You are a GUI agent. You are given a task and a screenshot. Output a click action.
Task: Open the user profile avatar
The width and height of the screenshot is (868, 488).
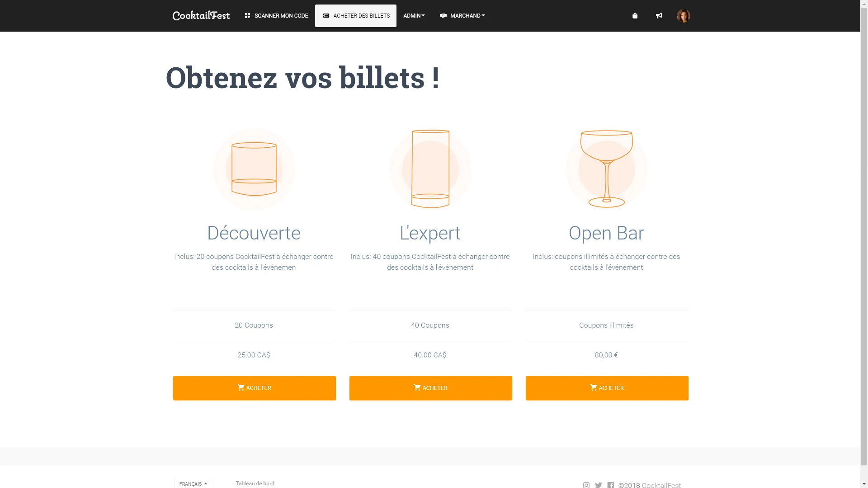coord(683,16)
